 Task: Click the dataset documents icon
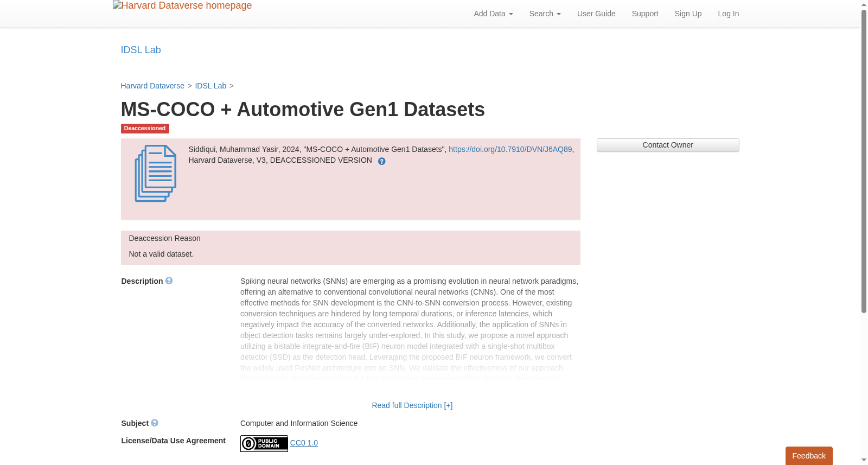coord(156,174)
